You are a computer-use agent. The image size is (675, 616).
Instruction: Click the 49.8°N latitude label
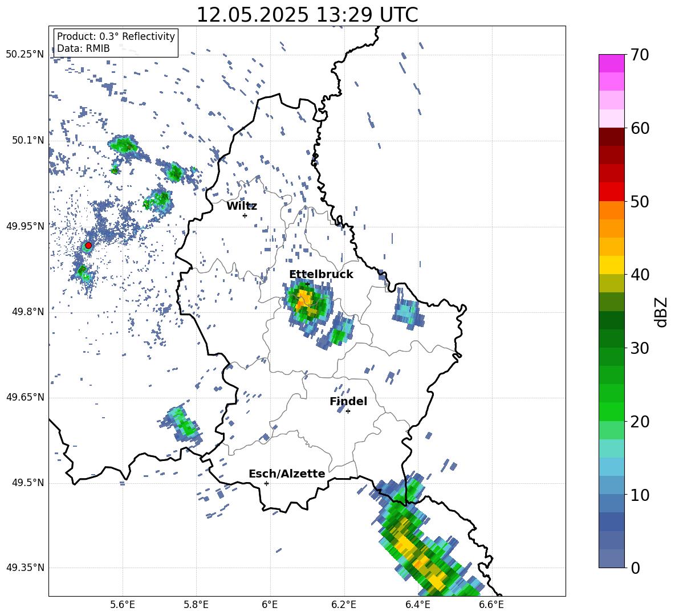click(x=29, y=312)
